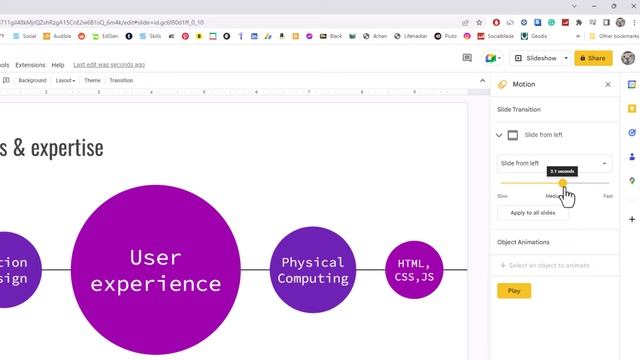The height and width of the screenshot is (360, 640).
Task: Click add comment icon in toolbar
Action: tap(6, 80)
